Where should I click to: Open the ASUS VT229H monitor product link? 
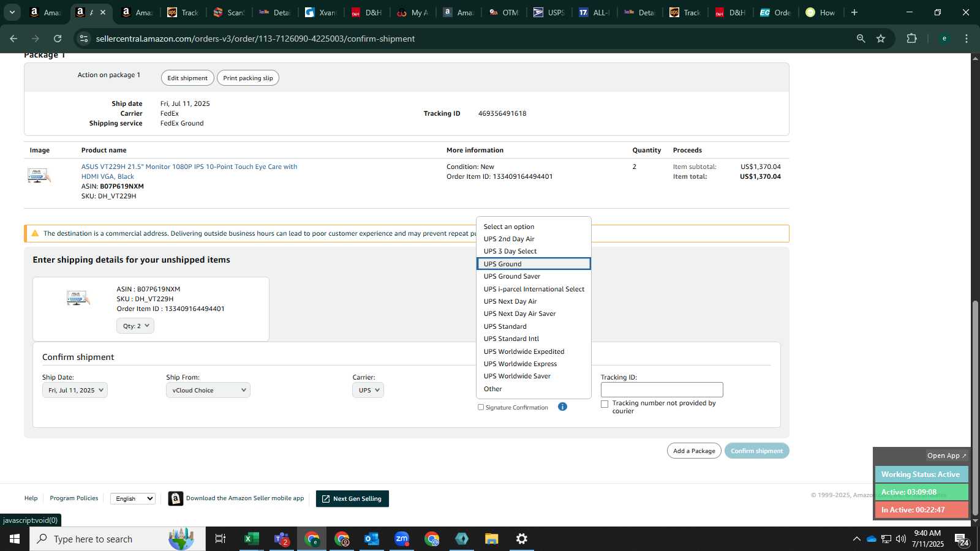[x=189, y=171]
